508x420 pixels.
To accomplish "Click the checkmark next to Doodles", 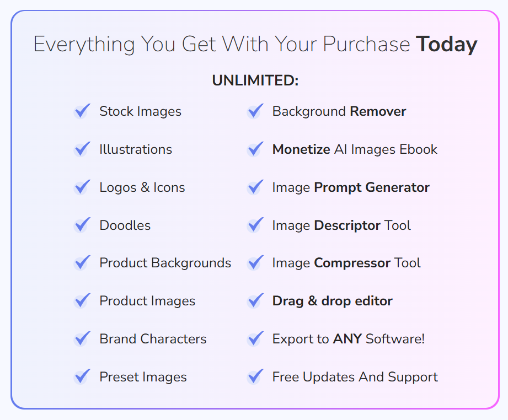I will point(82,225).
